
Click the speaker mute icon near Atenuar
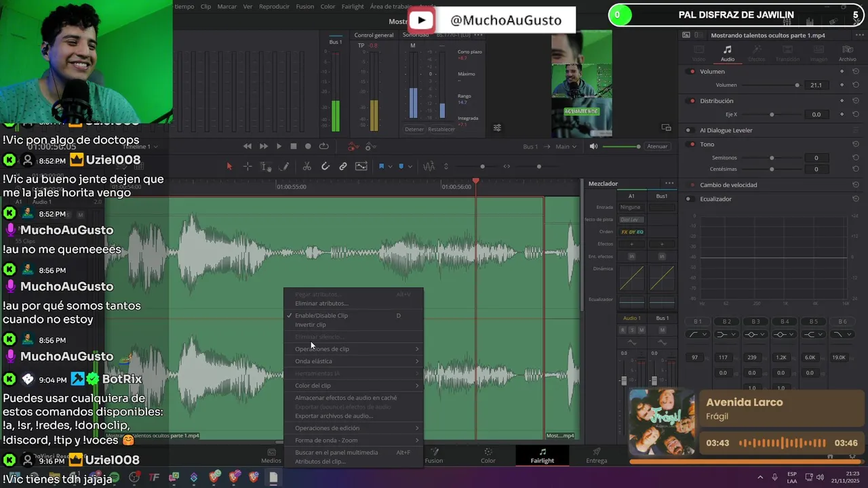pos(593,146)
